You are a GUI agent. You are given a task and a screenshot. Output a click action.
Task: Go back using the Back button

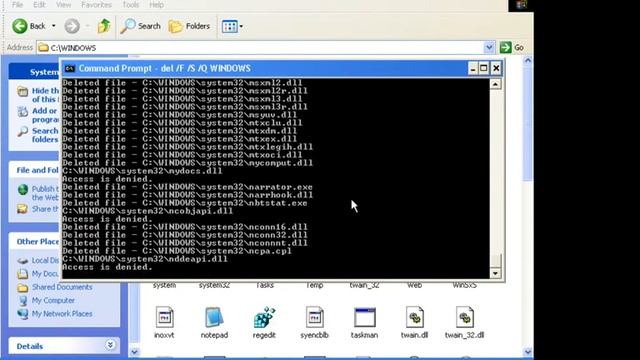(x=28, y=26)
